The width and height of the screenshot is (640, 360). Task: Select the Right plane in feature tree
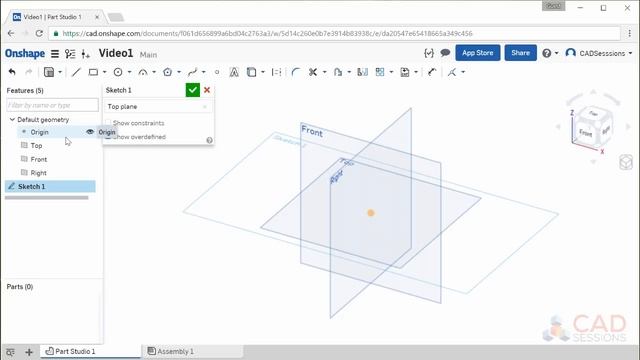38,173
